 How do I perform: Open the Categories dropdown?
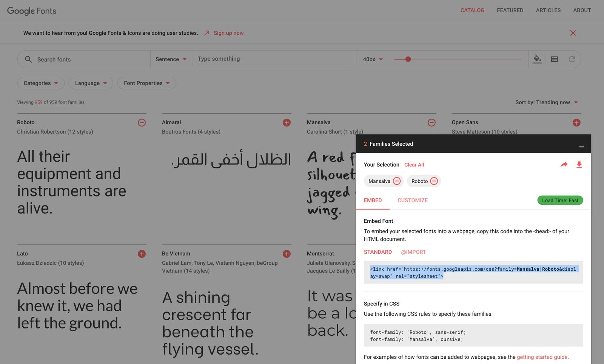[x=41, y=83]
